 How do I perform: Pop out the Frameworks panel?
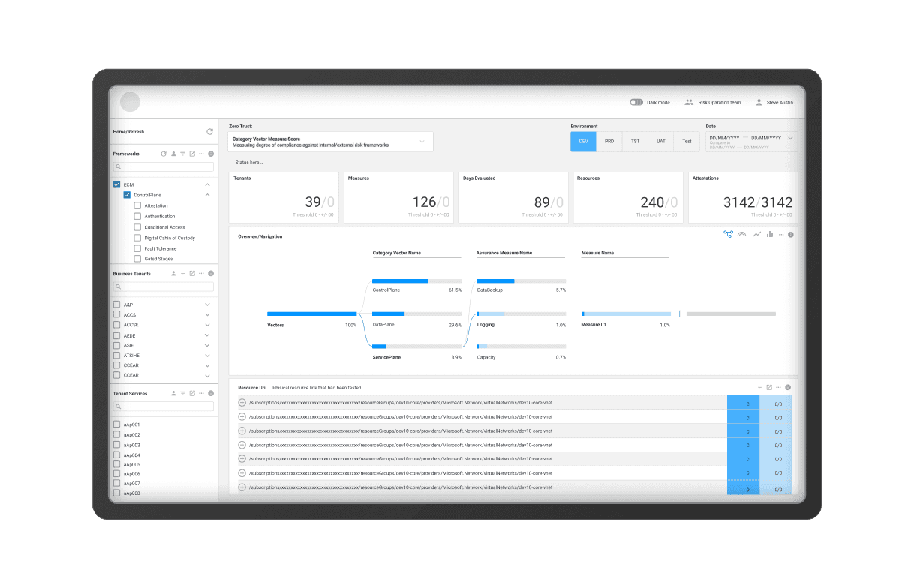[192, 154]
